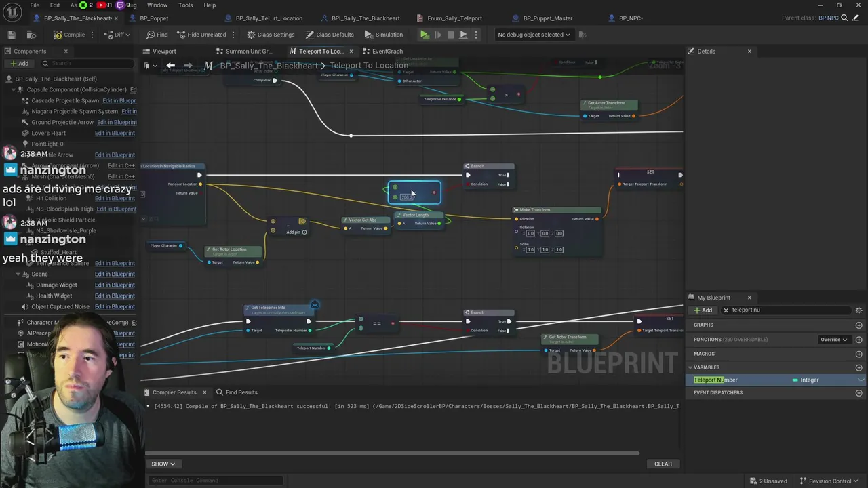Image resolution: width=868 pixels, height=488 pixels.
Task: Save the current blueprint asset
Action: pyautogui.click(x=12, y=35)
